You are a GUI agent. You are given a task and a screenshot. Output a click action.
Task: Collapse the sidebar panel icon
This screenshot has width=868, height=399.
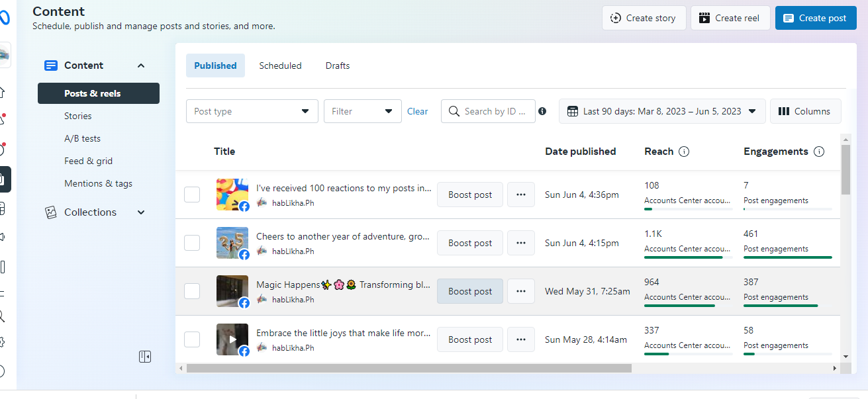pyautogui.click(x=145, y=357)
